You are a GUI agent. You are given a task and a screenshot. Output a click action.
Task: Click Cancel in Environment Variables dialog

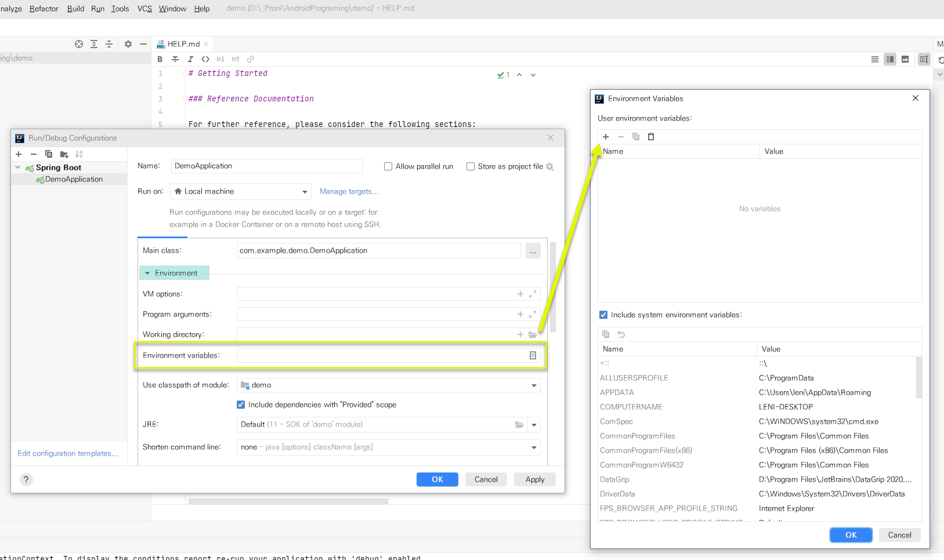coord(900,535)
